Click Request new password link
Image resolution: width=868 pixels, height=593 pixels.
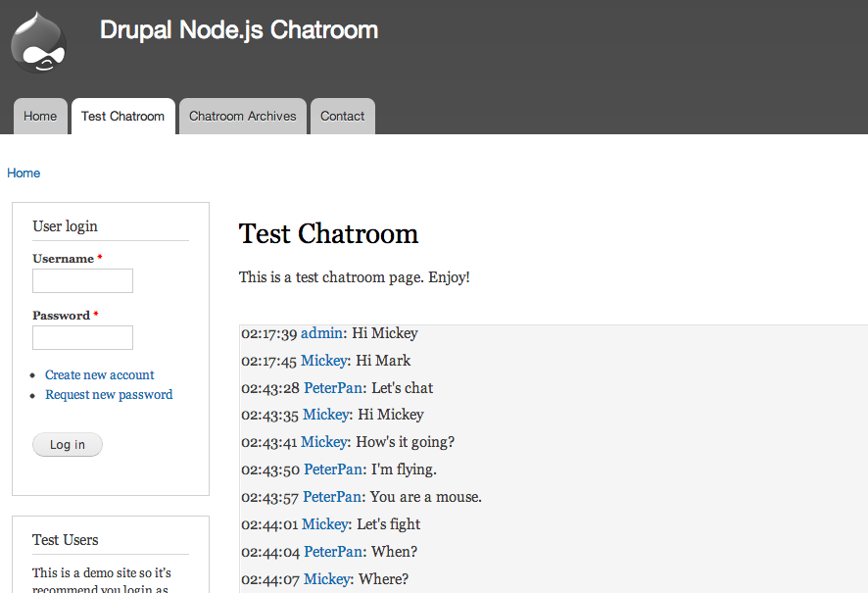click(109, 395)
